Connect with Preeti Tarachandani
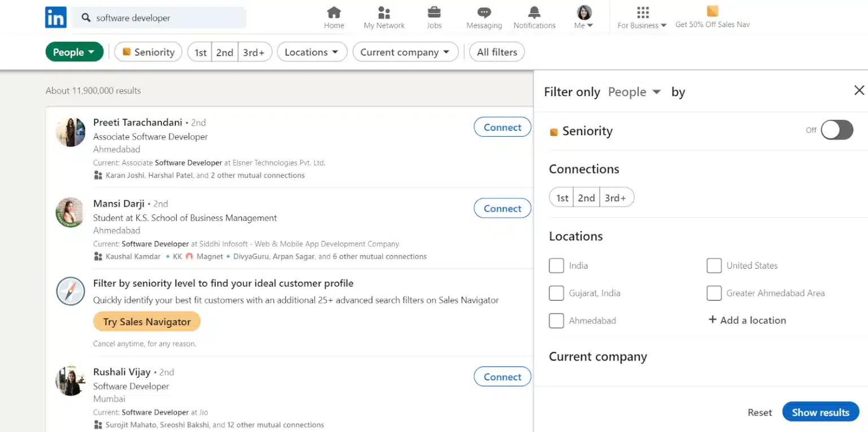Screen dimensions: 868x432 pos(502,127)
